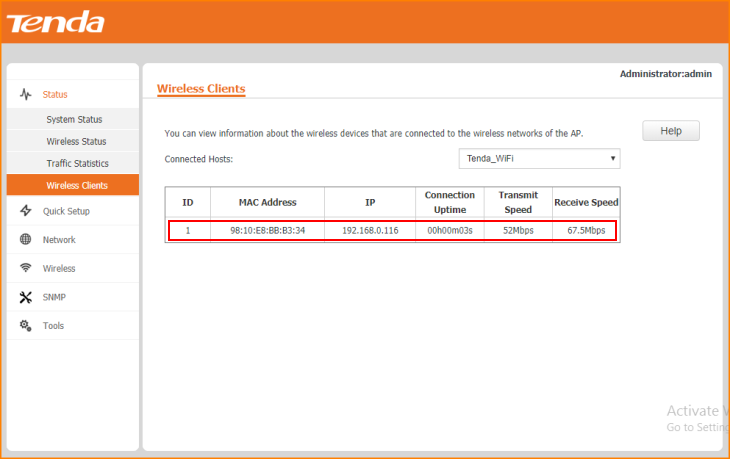Viewport: 730px width, 459px height.
Task: Open Wireless Status page
Action: pyautogui.click(x=76, y=142)
